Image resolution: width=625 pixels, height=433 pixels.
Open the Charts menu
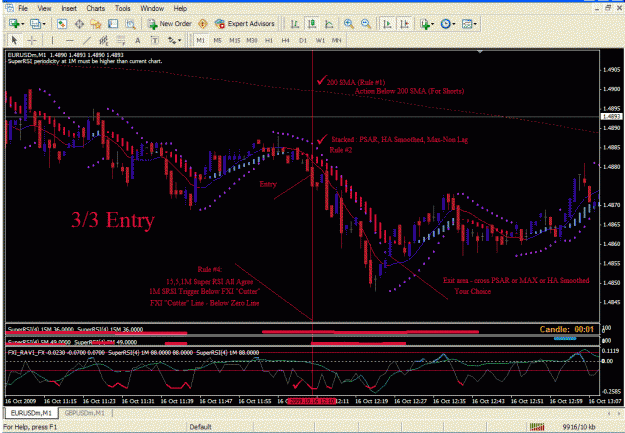coord(96,8)
